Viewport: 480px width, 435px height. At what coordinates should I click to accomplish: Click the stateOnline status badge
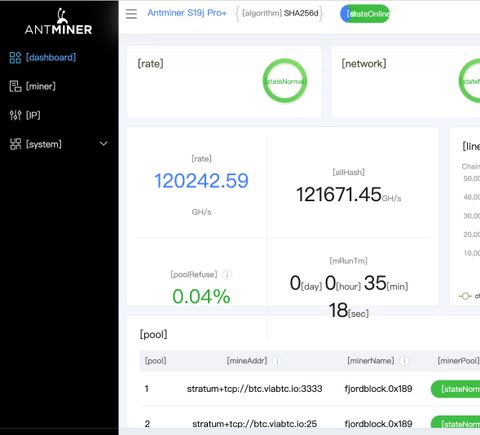365,14
